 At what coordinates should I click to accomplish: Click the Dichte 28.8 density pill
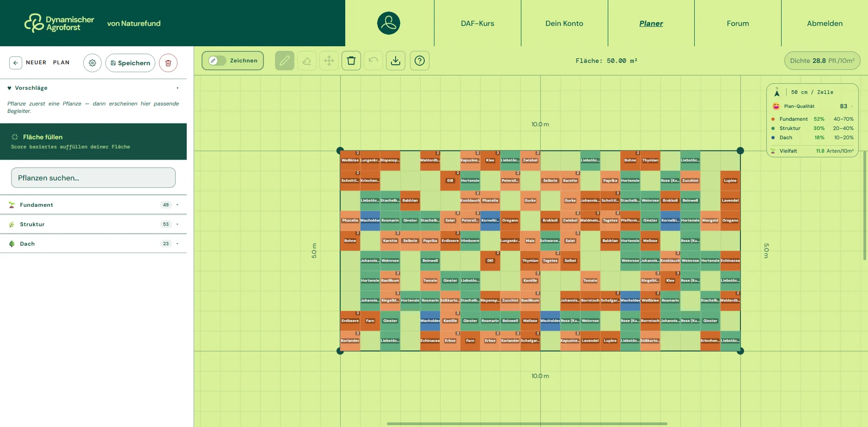point(822,61)
